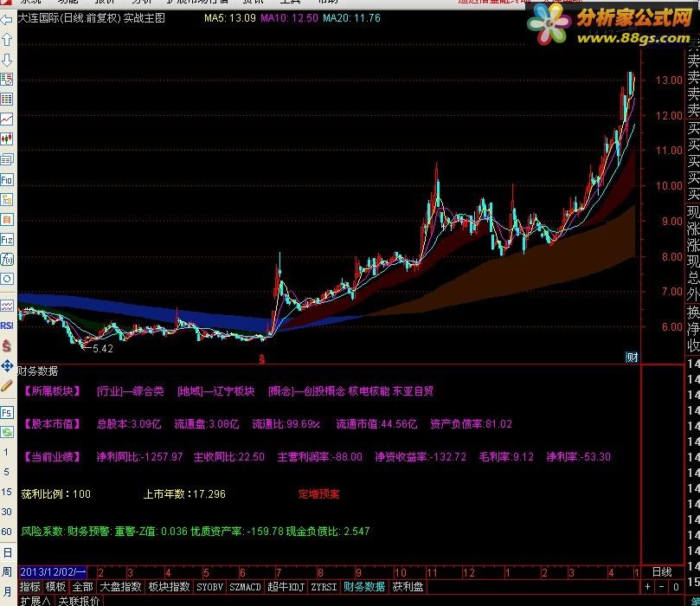The width and height of the screenshot is (700, 606).
Task: Select the pencil drawing tool icon
Action: tap(6, 386)
